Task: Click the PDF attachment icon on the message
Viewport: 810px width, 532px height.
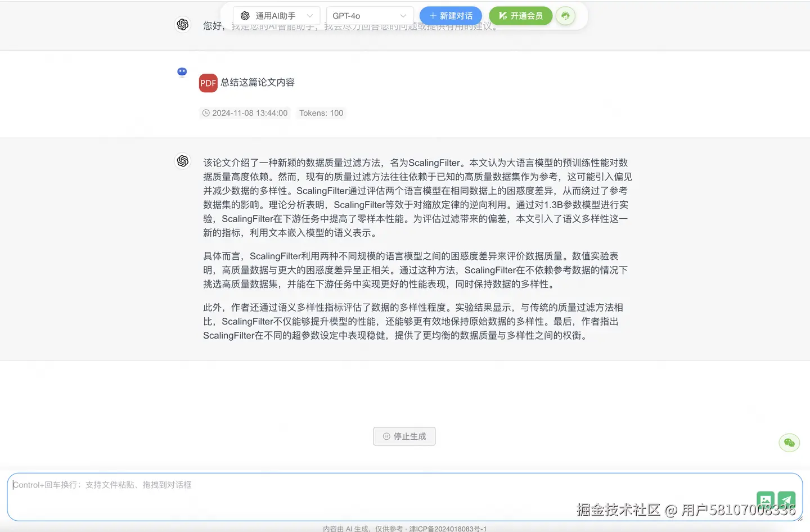Action: tap(208, 83)
